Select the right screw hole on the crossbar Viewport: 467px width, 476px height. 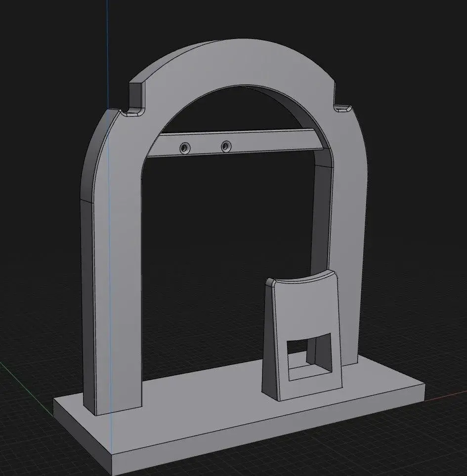(x=226, y=146)
